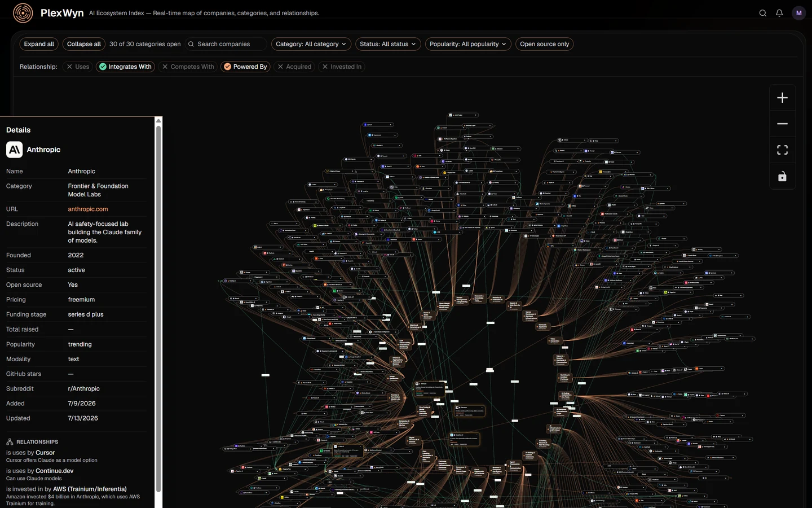Screen dimensions: 812x508
Task: Open the Cursor relationship link
Action: pos(45,453)
